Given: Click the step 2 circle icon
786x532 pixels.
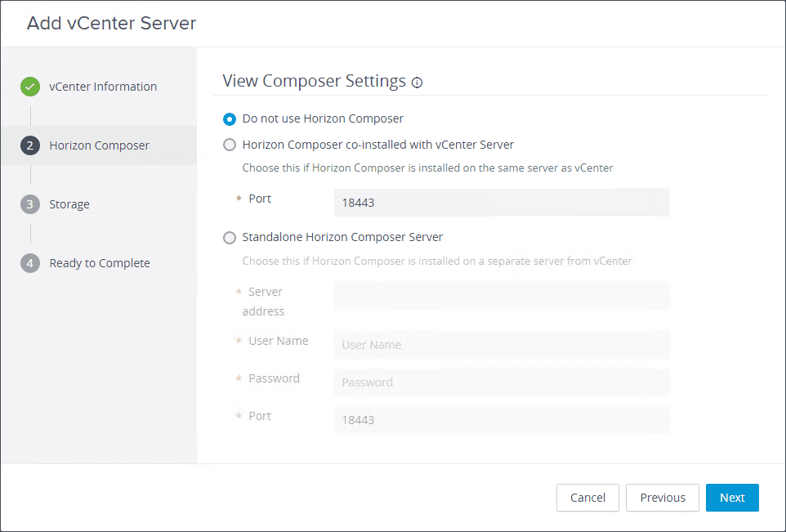Looking at the screenshot, I should 30,145.
